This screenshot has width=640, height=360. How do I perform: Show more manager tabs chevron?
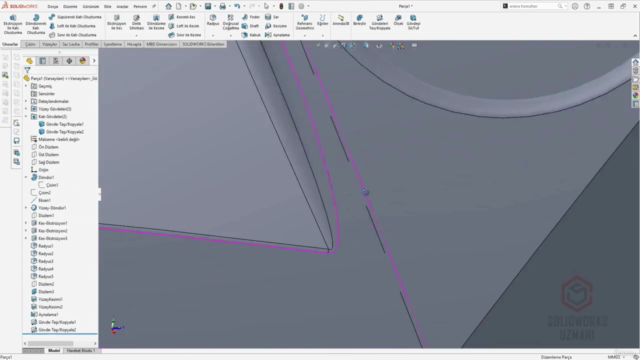click(x=94, y=61)
